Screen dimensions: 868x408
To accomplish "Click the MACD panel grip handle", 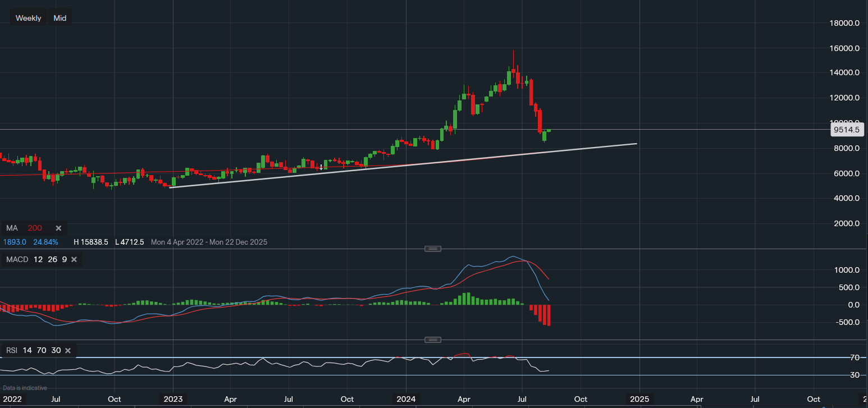I will [432, 248].
